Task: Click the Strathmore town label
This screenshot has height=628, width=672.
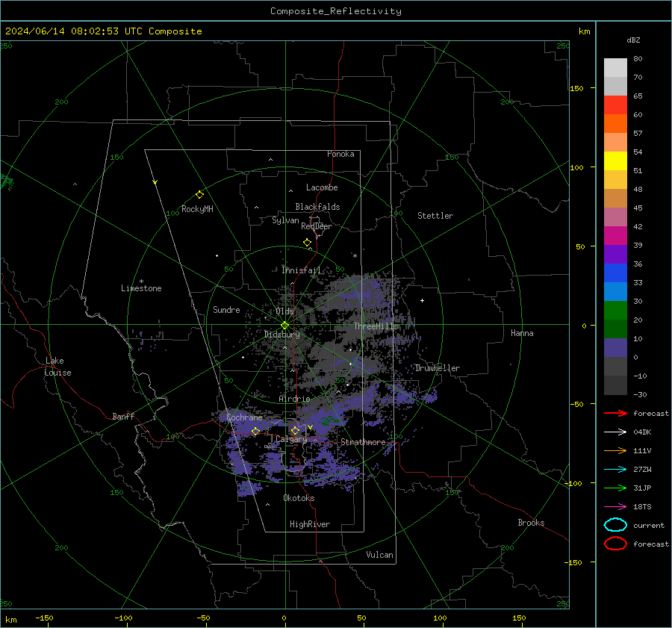Action: (363, 442)
